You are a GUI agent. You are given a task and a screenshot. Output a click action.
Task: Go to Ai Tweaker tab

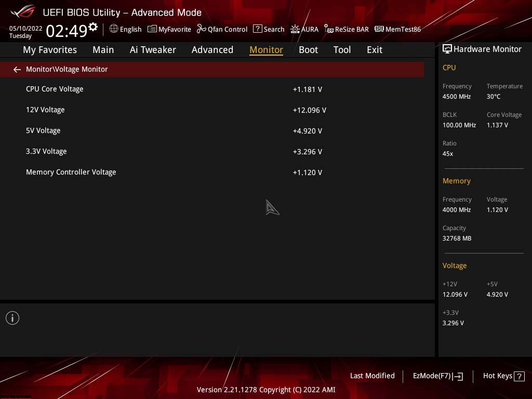tap(153, 50)
